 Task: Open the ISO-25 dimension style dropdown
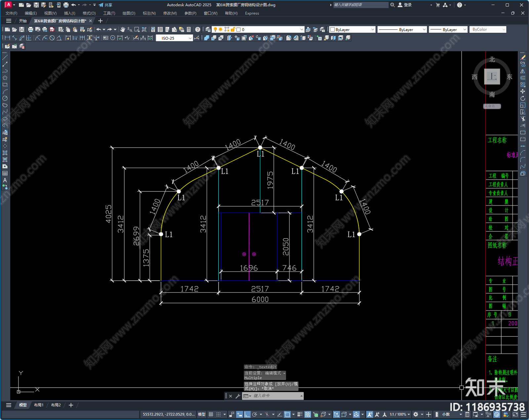(x=174, y=38)
